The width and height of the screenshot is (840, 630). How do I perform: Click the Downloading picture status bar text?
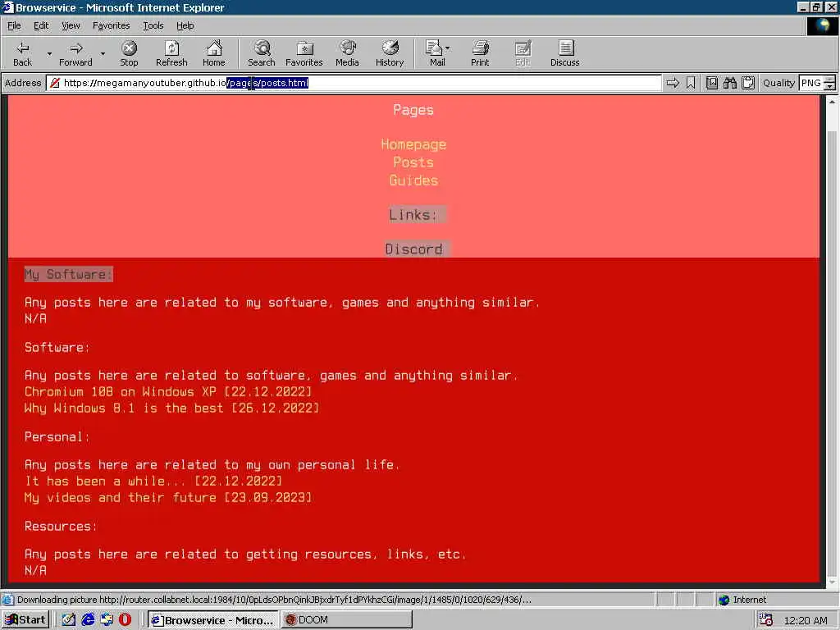274,600
